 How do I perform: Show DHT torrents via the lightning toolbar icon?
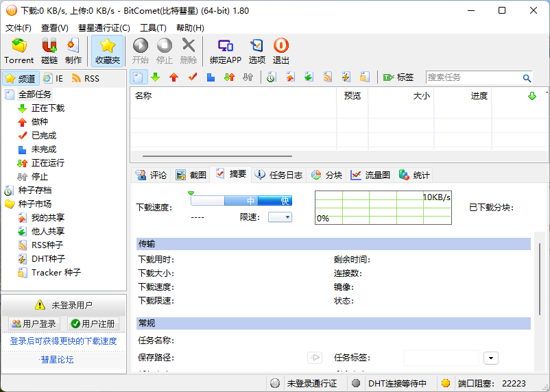point(346,77)
